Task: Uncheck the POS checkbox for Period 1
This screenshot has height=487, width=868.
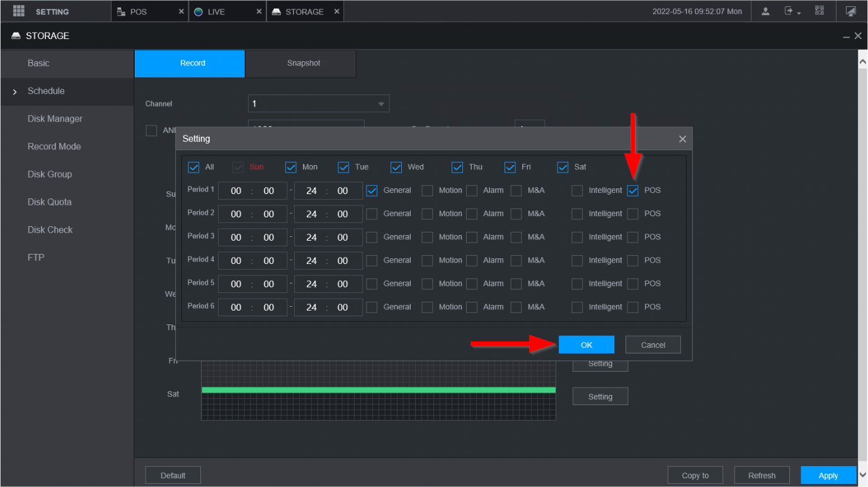Action: [x=633, y=190]
